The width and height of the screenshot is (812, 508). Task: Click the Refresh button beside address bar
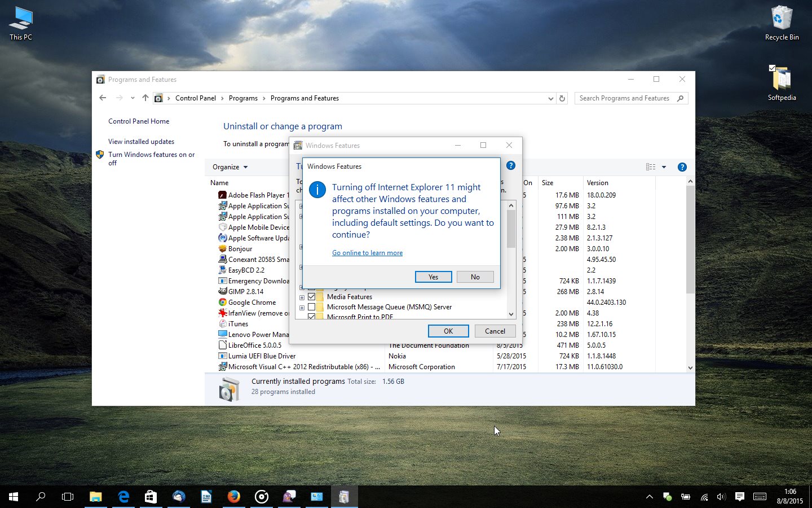tap(562, 98)
